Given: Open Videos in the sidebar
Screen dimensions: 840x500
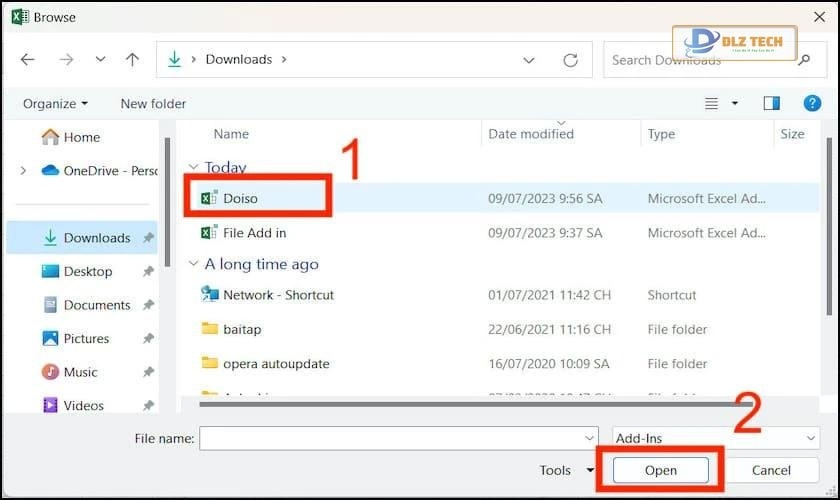Looking at the screenshot, I should tap(84, 405).
